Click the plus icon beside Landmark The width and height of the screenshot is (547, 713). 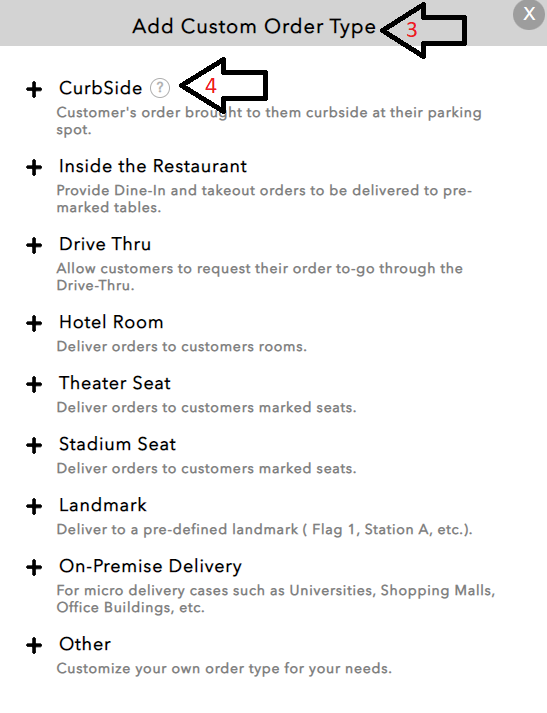click(34, 507)
